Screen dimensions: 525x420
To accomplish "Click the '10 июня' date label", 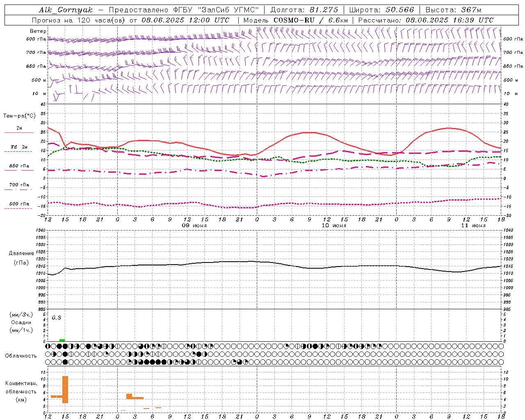I will 334,226.
